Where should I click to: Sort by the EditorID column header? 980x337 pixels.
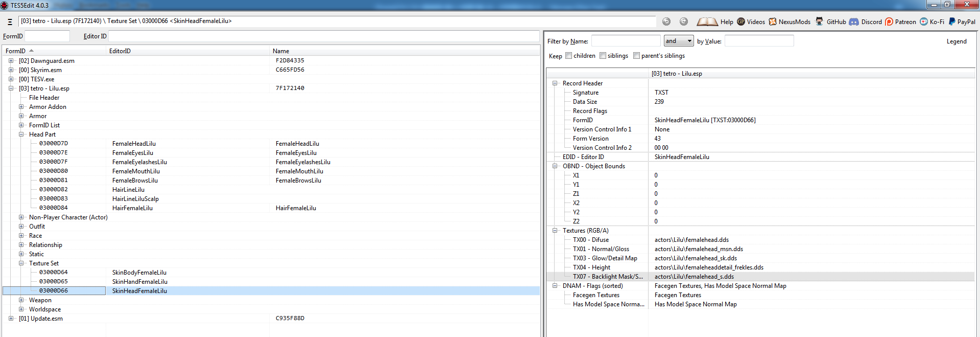pyautogui.click(x=187, y=51)
